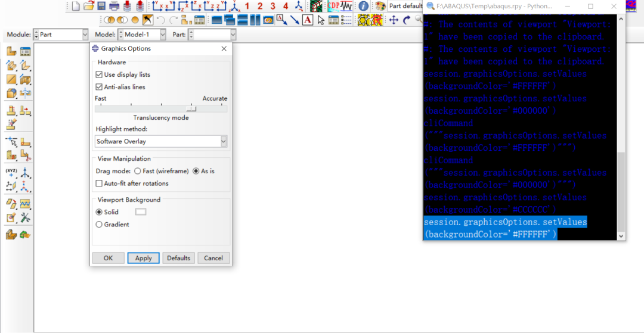The width and height of the screenshot is (644, 333).
Task: Apply the XY front view
Action: pos(157,6)
